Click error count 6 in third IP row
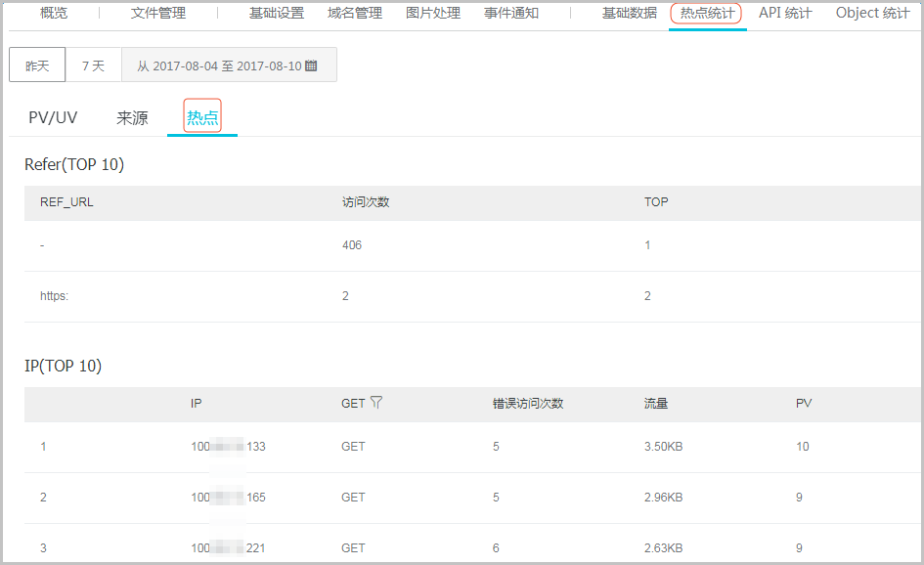 (496, 548)
